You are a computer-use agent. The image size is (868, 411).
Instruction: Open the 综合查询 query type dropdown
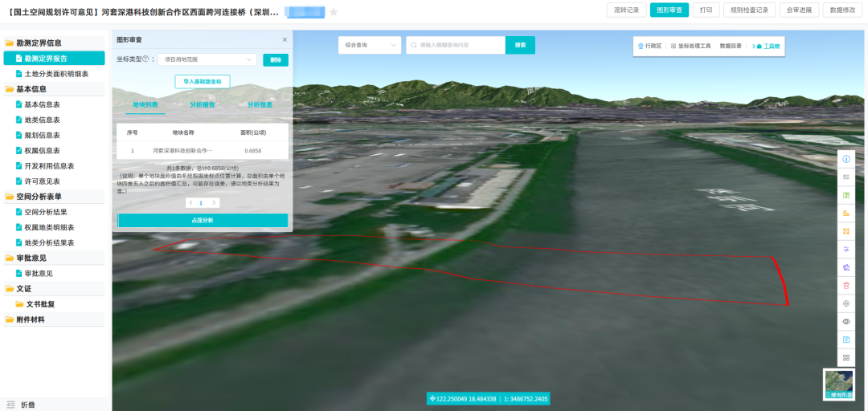pyautogui.click(x=369, y=45)
